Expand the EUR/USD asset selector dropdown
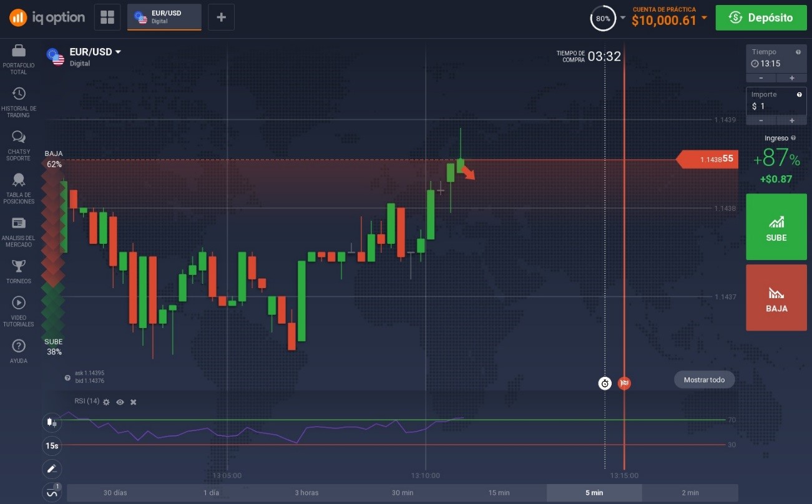812x504 pixels. pos(94,52)
